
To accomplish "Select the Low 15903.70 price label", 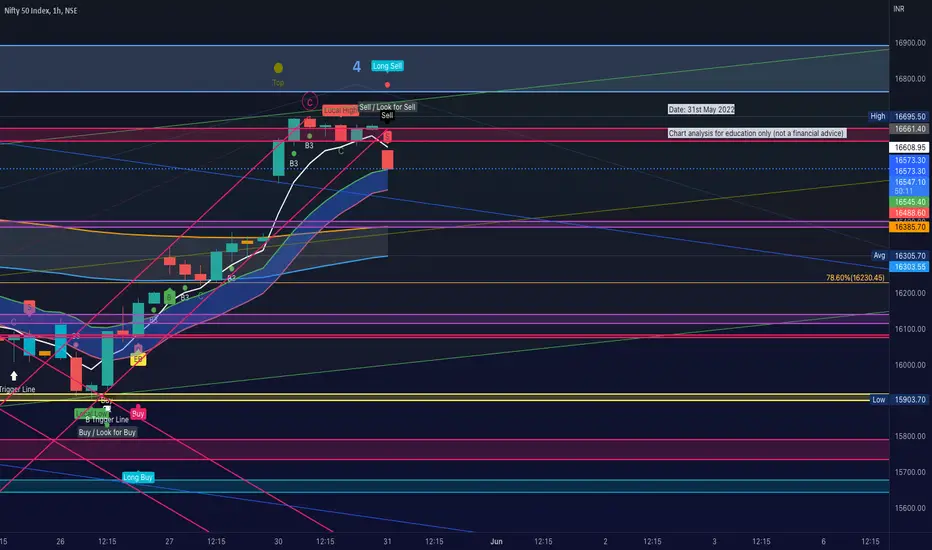I will tap(899, 400).
